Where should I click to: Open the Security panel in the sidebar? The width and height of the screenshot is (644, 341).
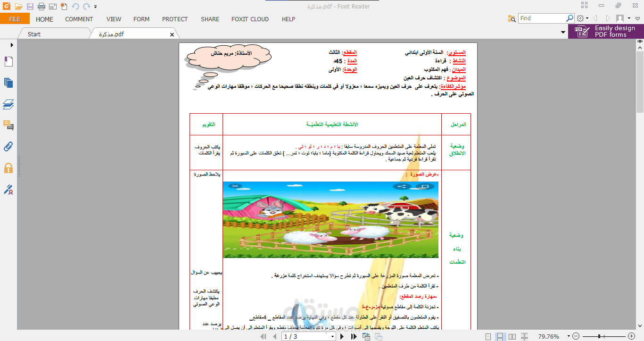(8, 168)
